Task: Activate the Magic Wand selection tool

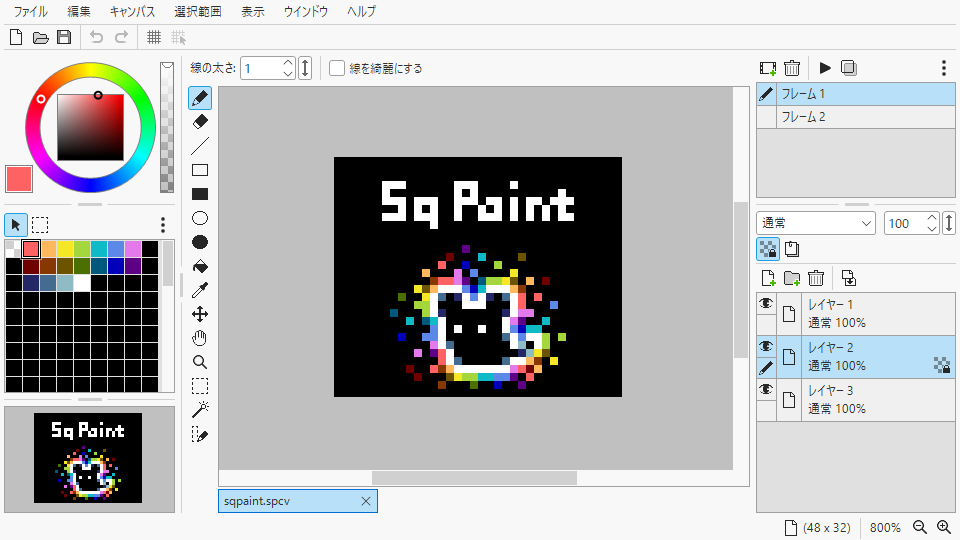Action: coord(200,410)
